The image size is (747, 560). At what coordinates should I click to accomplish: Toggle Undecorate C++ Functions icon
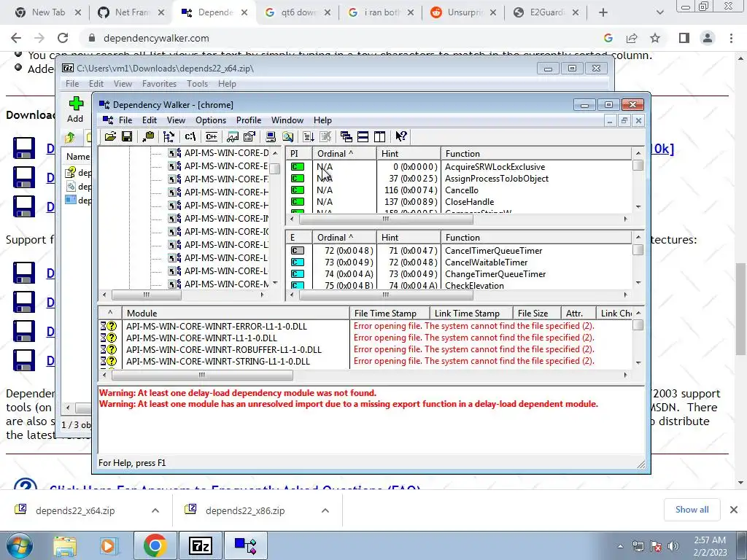pos(211,136)
